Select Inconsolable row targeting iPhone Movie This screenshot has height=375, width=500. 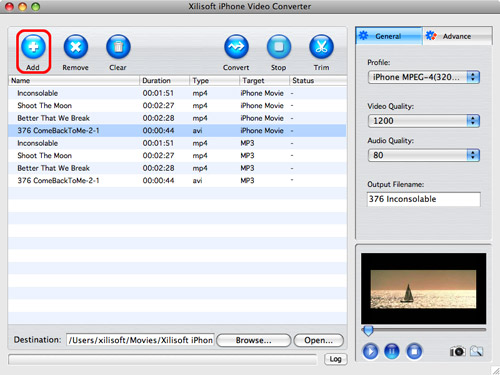(177, 93)
